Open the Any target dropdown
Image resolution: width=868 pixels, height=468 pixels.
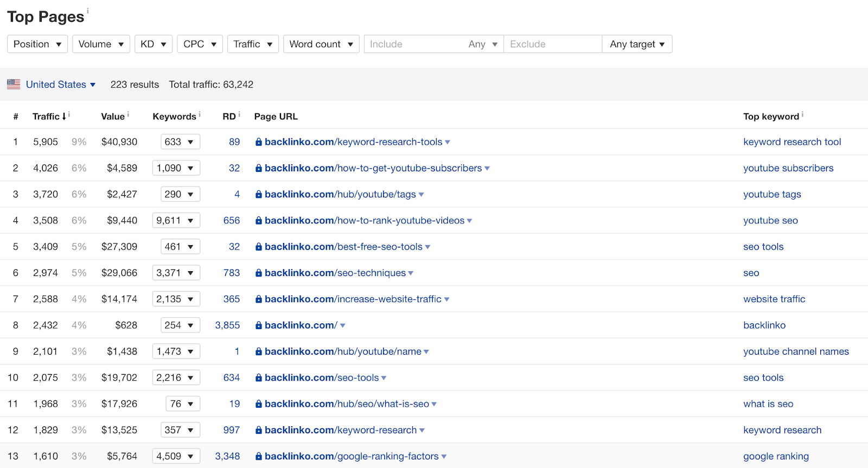pyautogui.click(x=637, y=44)
